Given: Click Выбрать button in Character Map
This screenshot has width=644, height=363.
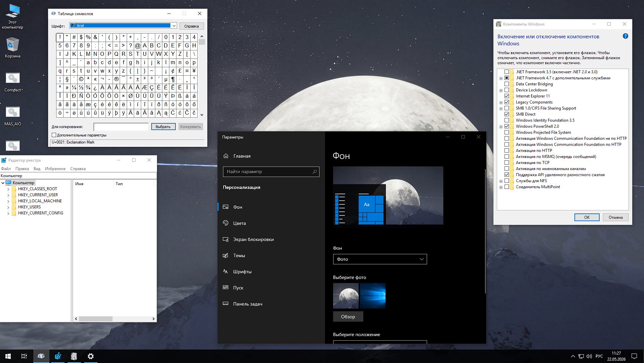Looking at the screenshot, I should point(163,127).
